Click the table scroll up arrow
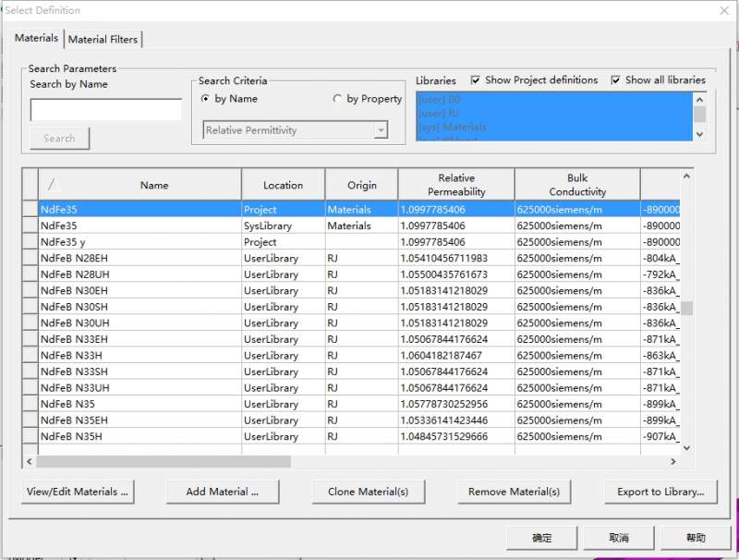The height and width of the screenshot is (560, 739). point(686,176)
